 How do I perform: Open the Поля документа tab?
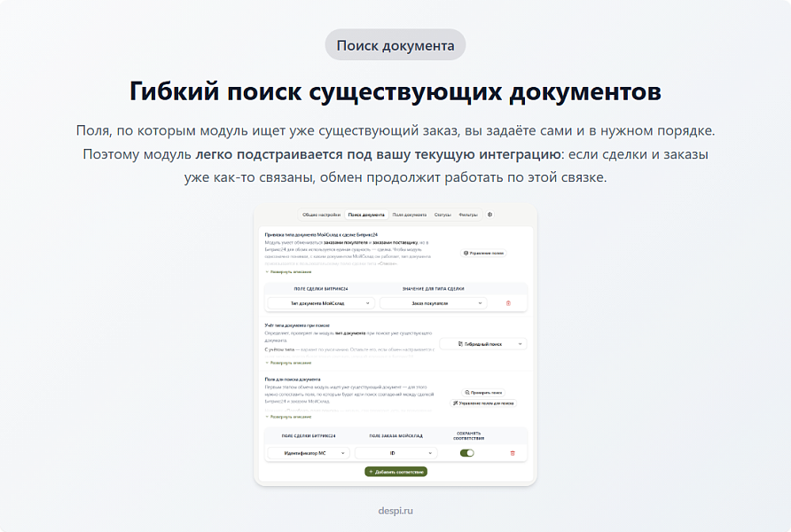click(409, 215)
